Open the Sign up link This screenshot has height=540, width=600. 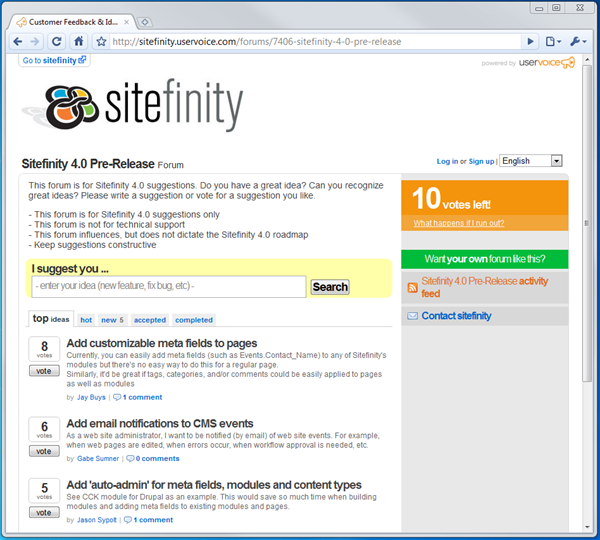point(481,161)
